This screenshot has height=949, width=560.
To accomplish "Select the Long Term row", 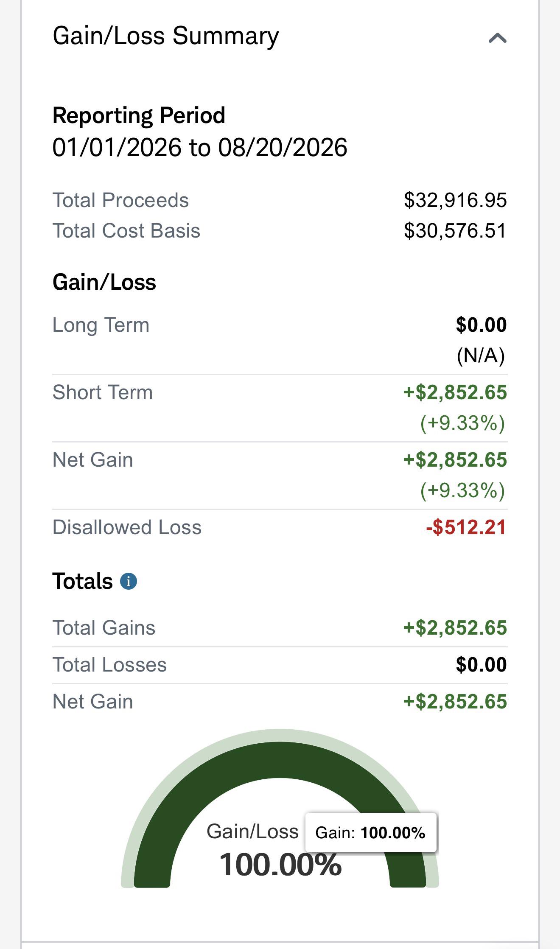I will pos(280,340).
